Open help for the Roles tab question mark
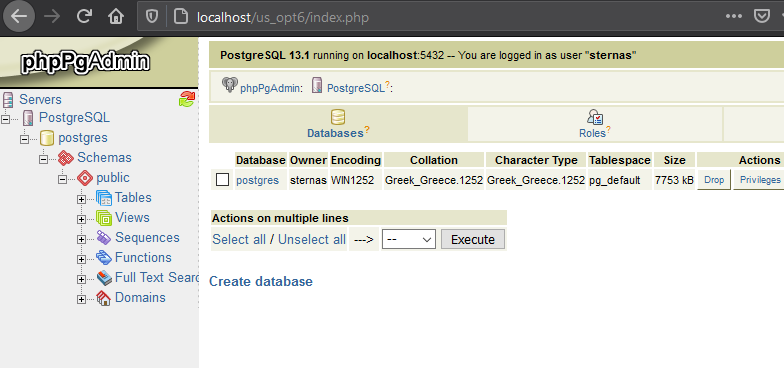Image resolution: width=784 pixels, height=368 pixels. 608,130
